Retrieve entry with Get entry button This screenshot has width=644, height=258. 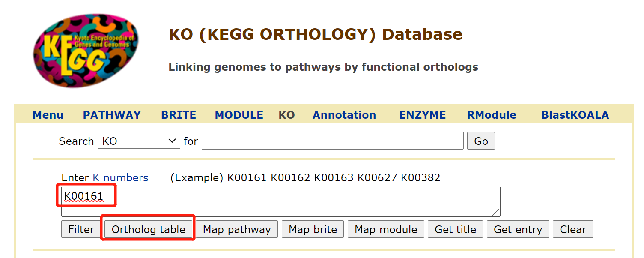pyautogui.click(x=518, y=229)
